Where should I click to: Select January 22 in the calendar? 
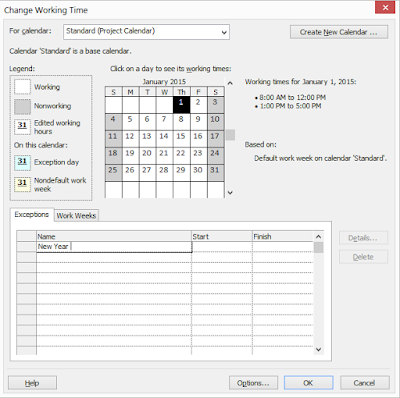click(181, 156)
